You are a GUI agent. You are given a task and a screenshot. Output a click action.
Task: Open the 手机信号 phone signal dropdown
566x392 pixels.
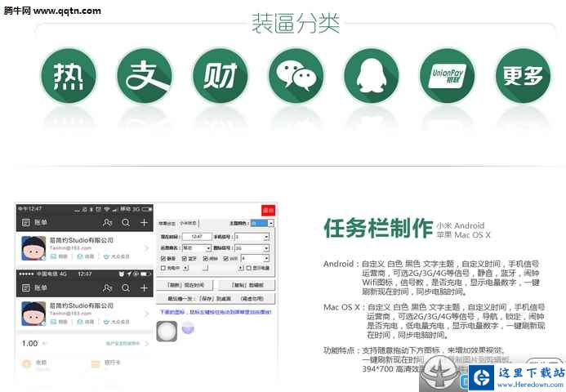click(x=252, y=237)
